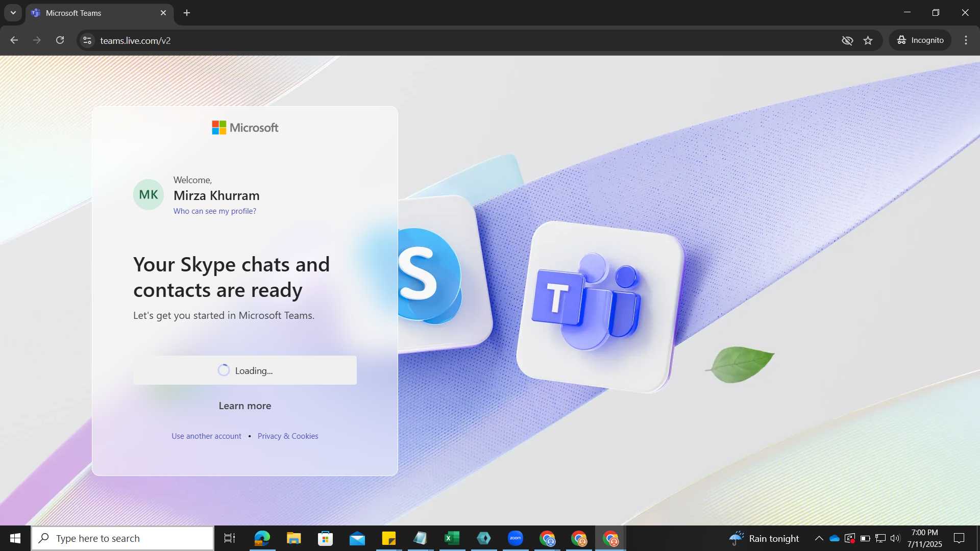Image resolution: width=980 pixels, height=551 pixels.
Task: Open 'Rain tonight' weather widget
Action: pyautogui.click(x=764, y=538)
